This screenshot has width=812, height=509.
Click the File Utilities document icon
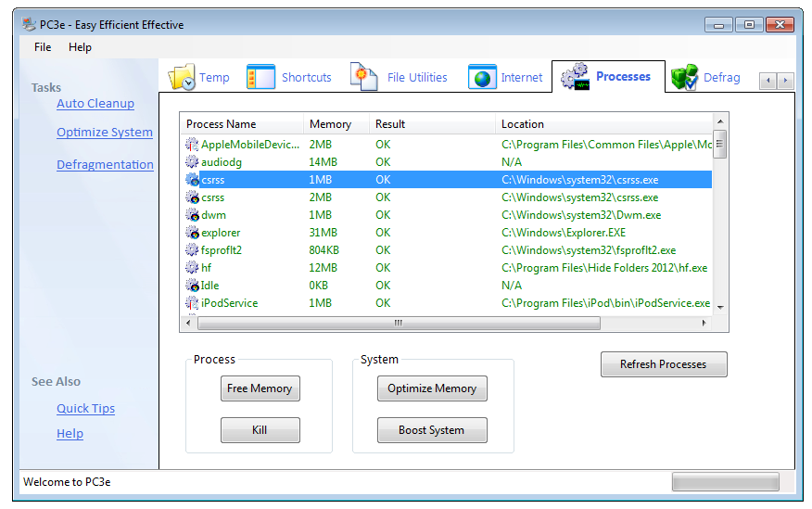363,76
